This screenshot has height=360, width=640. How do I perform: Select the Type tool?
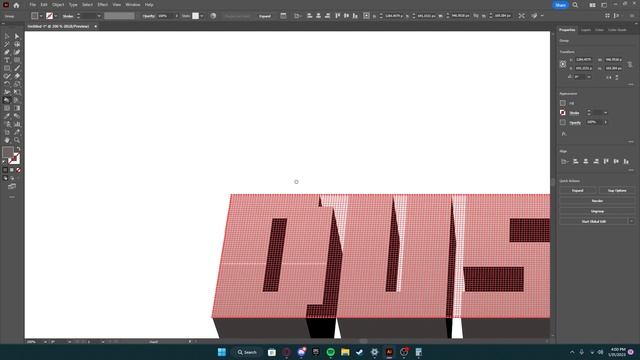(x=7, y=60)
